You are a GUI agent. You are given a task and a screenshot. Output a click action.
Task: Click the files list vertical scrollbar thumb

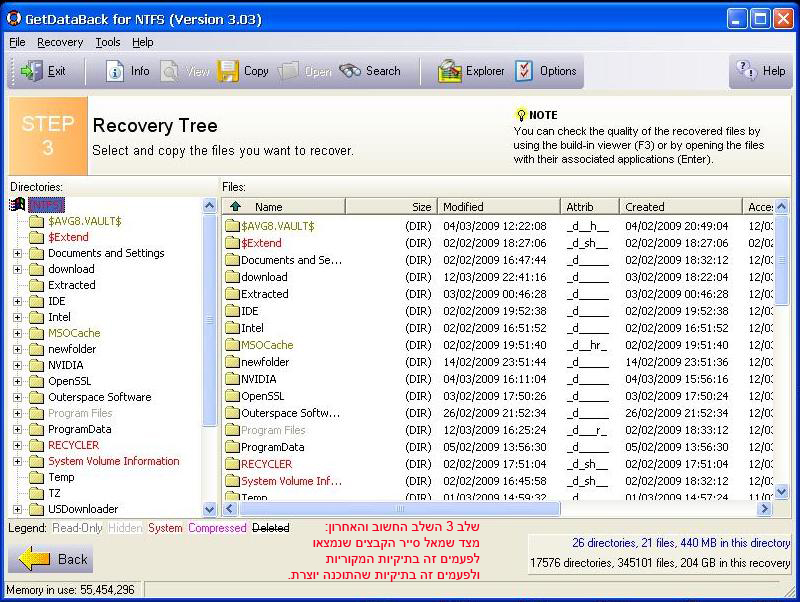pyautogui.click(x=781, y=260)
